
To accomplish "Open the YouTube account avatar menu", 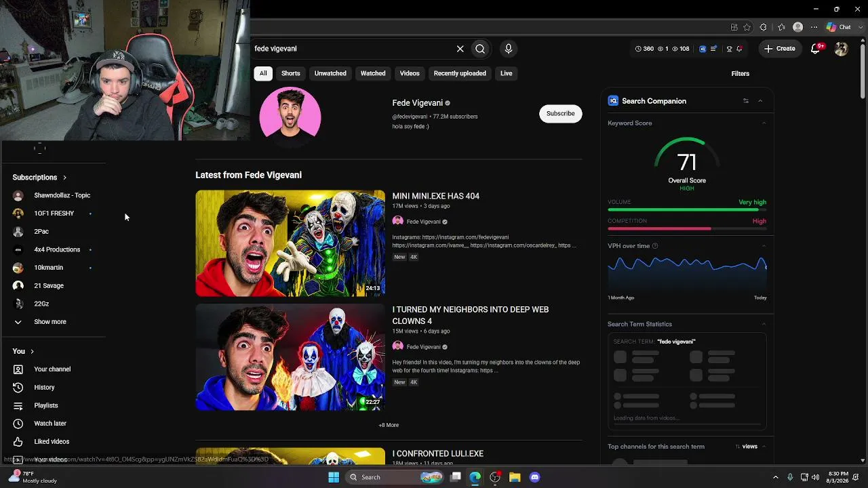I will [841, 49].
